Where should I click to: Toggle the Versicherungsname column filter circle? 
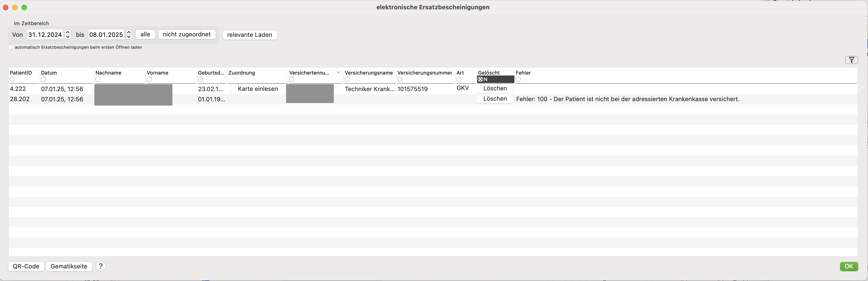[x=347, y=79]
